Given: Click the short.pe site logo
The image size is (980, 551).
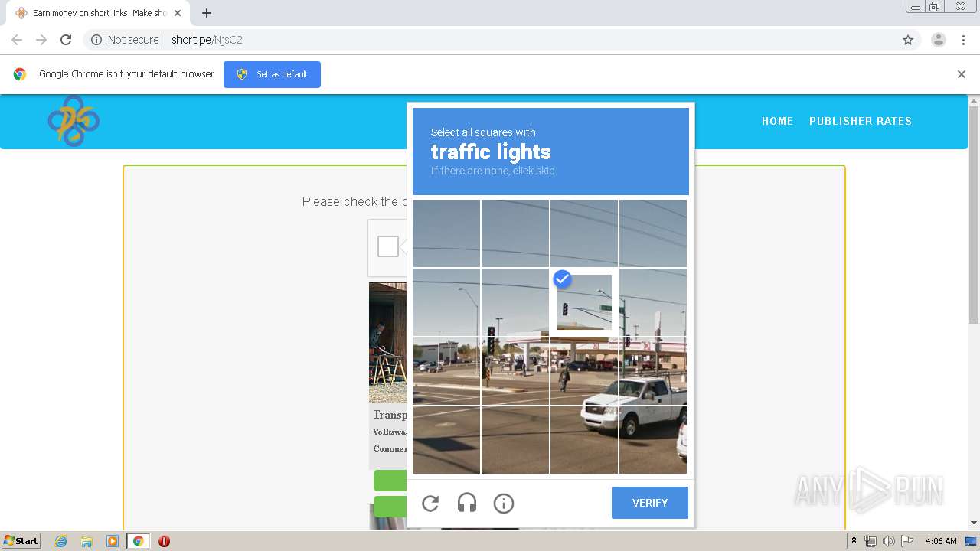Looking at the screenshot, I should pyautogui.click(x=73, y=121).
